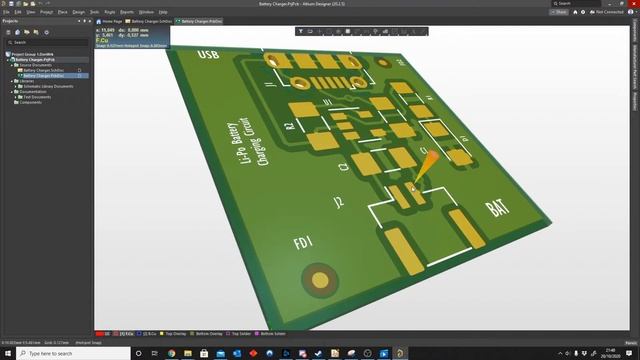Collapse the Libraries folder
This screenshot has width=640, height=360.
click(x=12, y=81)
